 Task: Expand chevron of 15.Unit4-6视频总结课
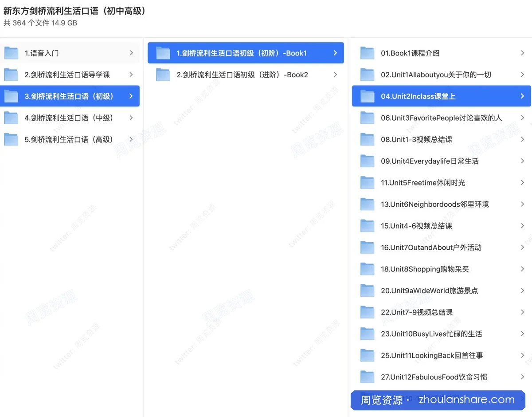(x=523, y=226)
